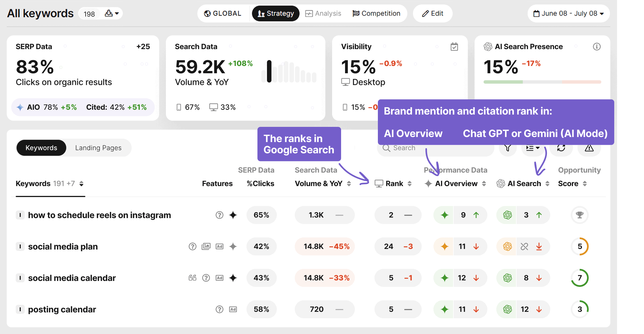Select the Landing Pages tab
The image size is (644, 334).
(x=98, y=148)
